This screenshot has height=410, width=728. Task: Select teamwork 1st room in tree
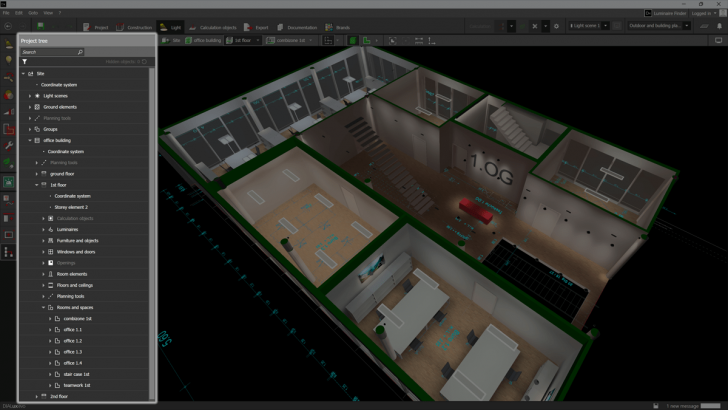pos(77,385)
